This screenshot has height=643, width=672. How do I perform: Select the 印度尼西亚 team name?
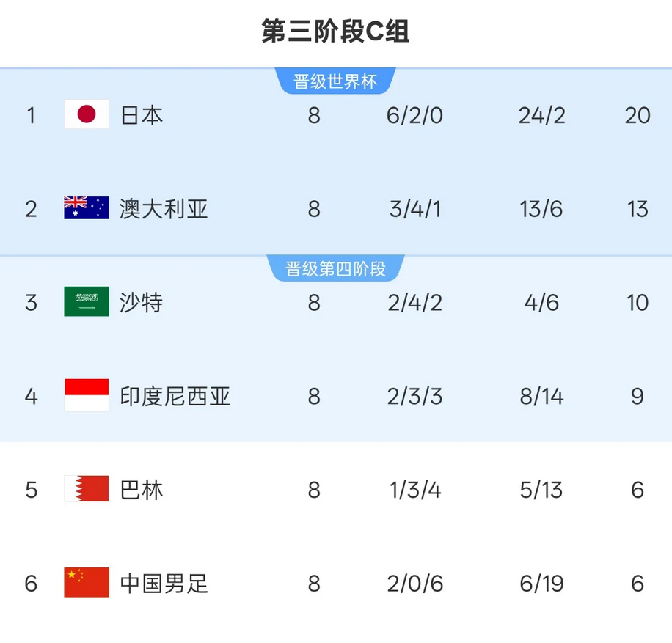(175, 396)
